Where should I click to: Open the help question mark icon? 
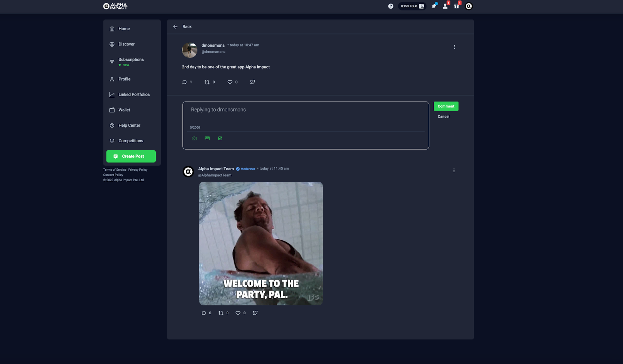point(391,6)
